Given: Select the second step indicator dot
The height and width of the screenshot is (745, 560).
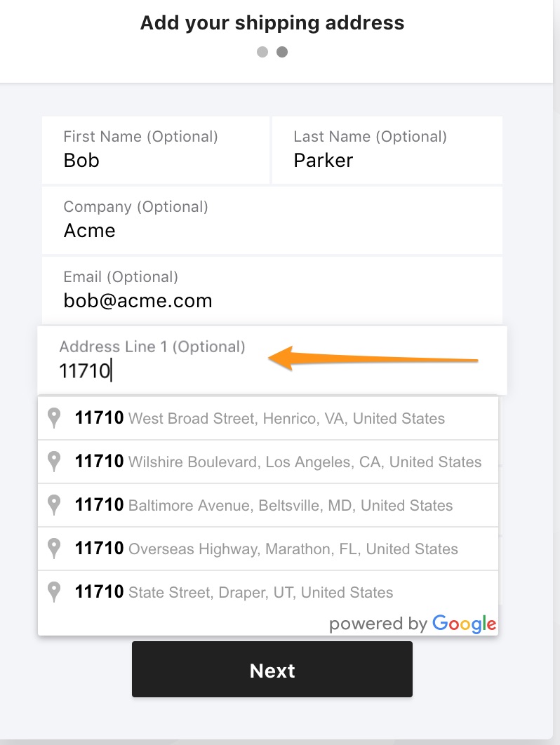Looking at the screenshot, I should pos(282,52).
